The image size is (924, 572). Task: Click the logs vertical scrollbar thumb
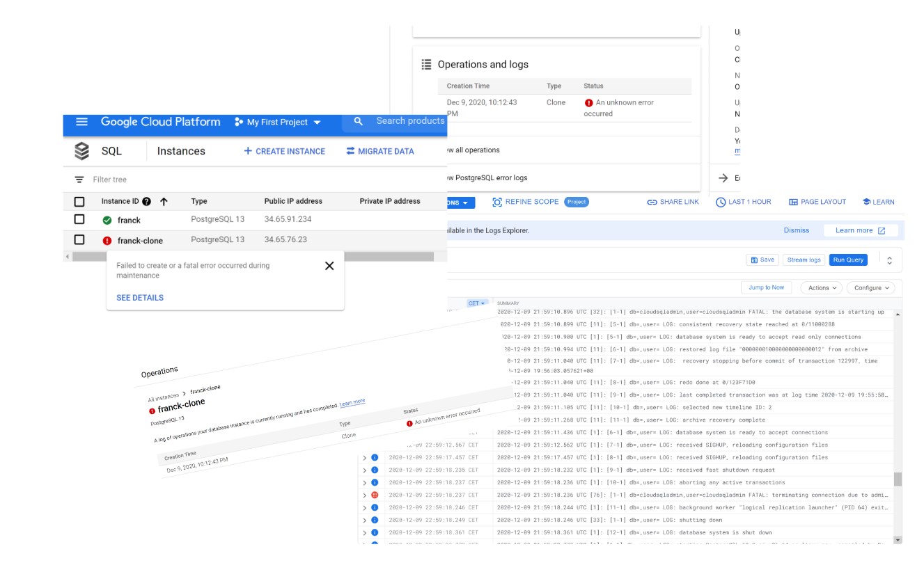click(898, 479)
